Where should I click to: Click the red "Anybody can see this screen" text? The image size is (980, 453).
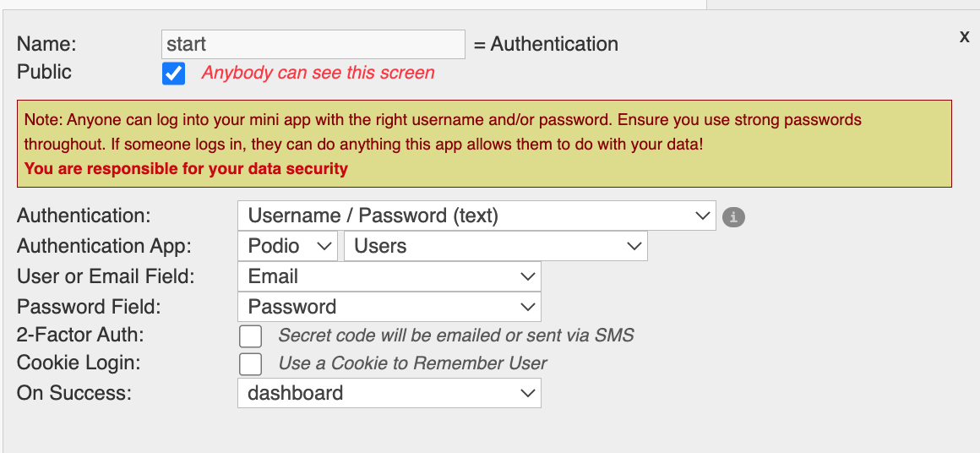[x=318, y=73]
